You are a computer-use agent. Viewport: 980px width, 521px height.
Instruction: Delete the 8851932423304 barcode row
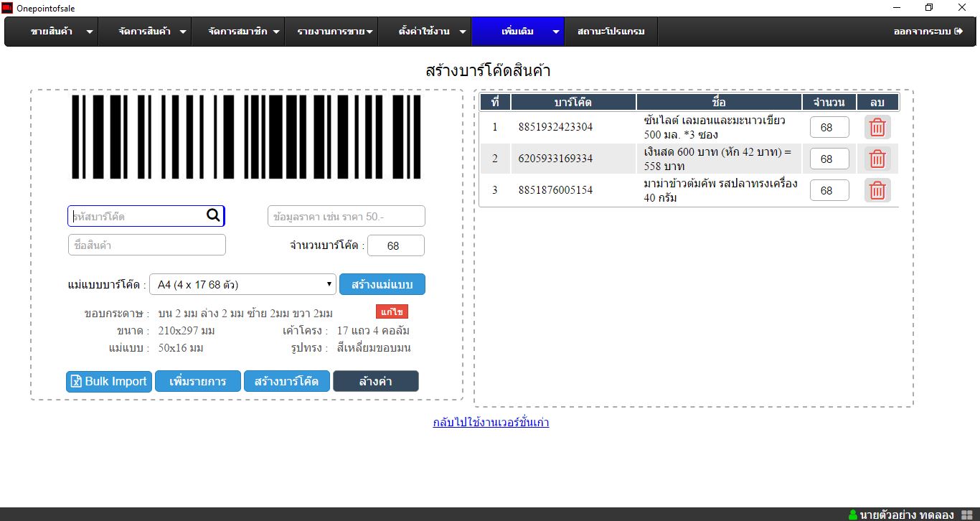[x=877, y=128]
